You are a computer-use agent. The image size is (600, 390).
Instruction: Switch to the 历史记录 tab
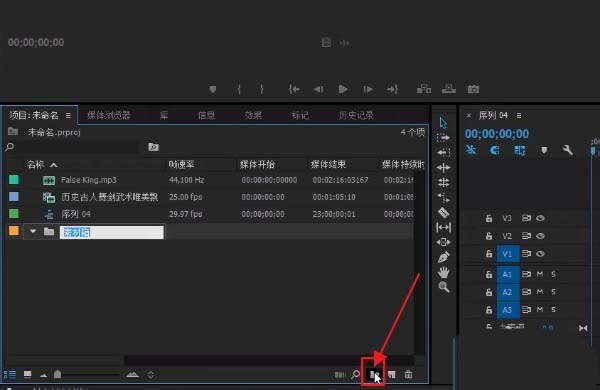356,115
